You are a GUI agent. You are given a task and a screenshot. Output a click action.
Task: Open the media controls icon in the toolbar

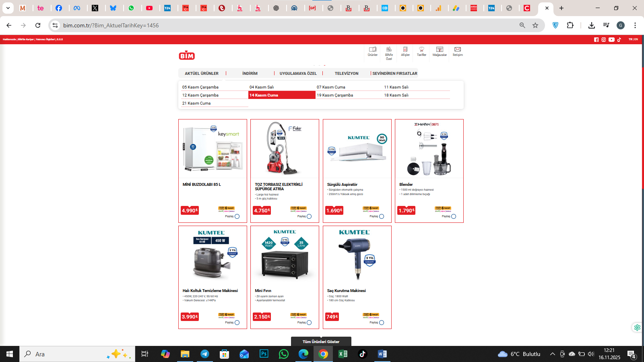606,25
